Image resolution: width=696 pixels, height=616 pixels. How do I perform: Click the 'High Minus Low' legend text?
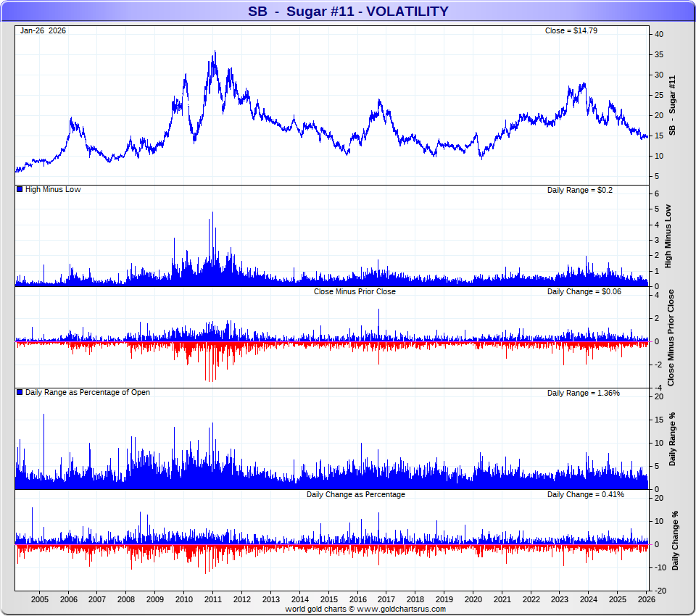pyautogui.click(x=53, y=189)
